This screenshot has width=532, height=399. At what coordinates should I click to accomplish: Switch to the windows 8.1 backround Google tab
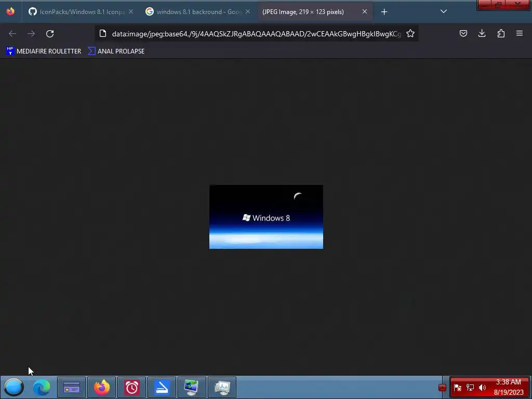(198, 12)
